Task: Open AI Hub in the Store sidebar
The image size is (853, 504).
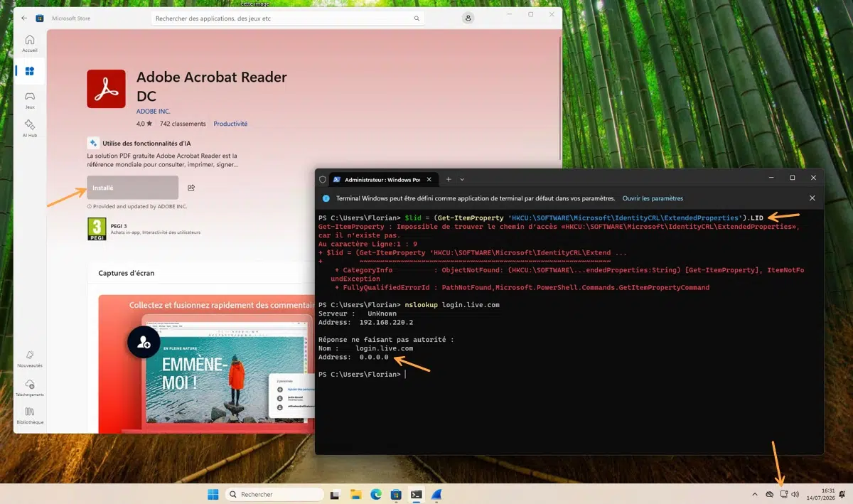Action: pos(30,128)
